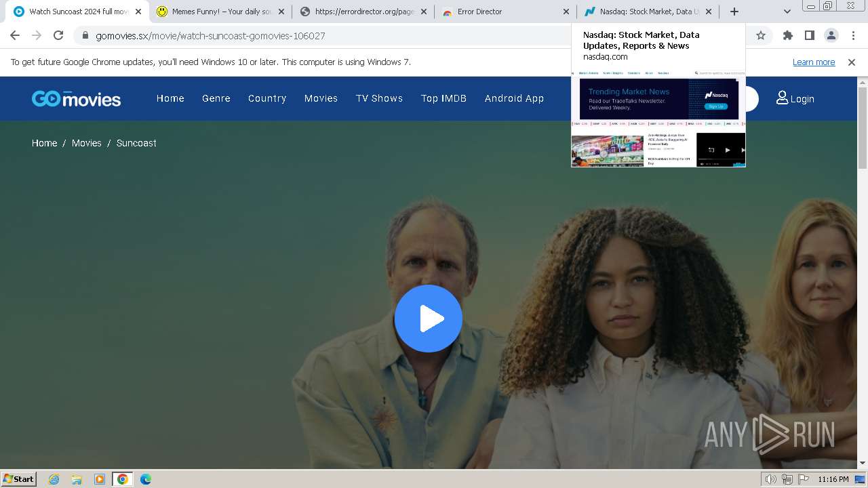The image size is (868, 488).
Task: Close the errordirector.org tab
Action: (x=423, y=12)
